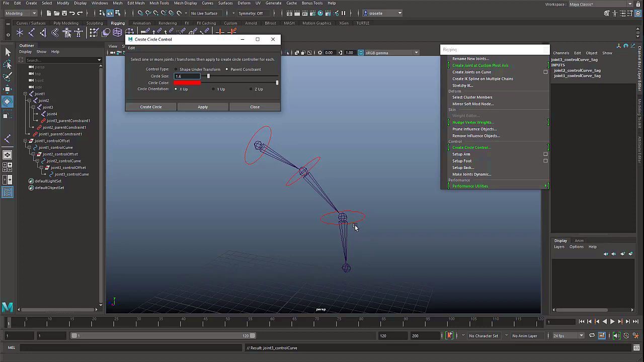
Task: Toggle the timeline loop playback icon
Action: click(592, 336)
